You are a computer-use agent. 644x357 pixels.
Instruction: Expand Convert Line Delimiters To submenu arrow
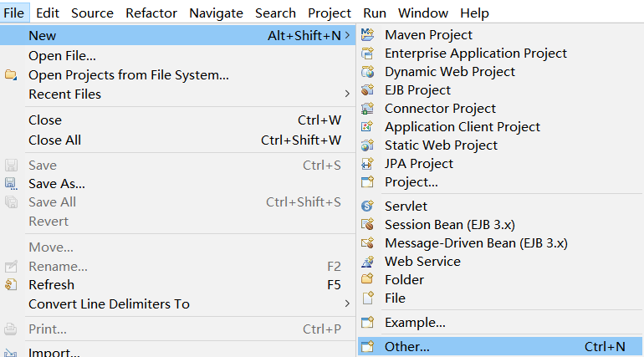(347, 303)
